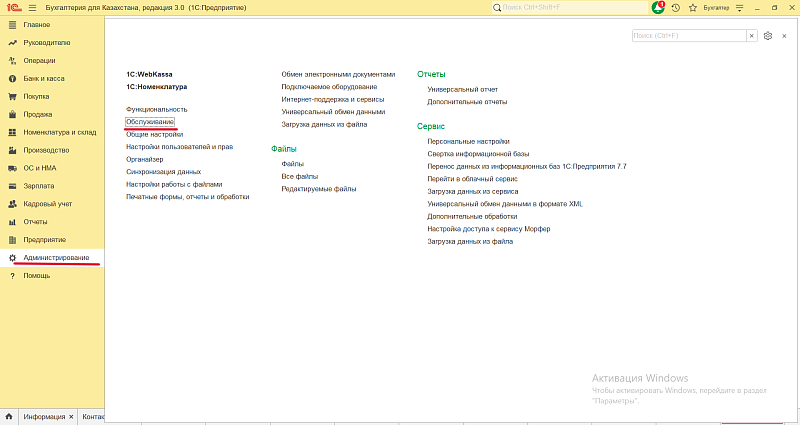
Task: Open the 1C main menu hamburger icon
Action: point(33,8)
